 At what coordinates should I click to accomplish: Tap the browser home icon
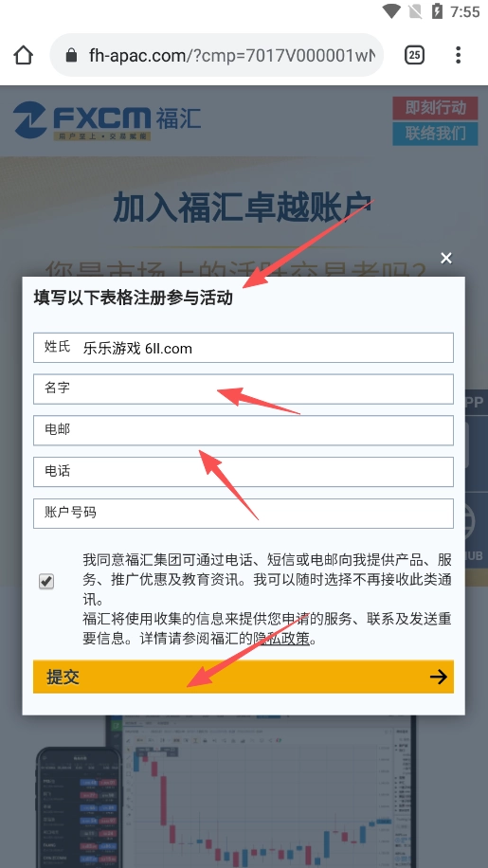tap(24, 55)
